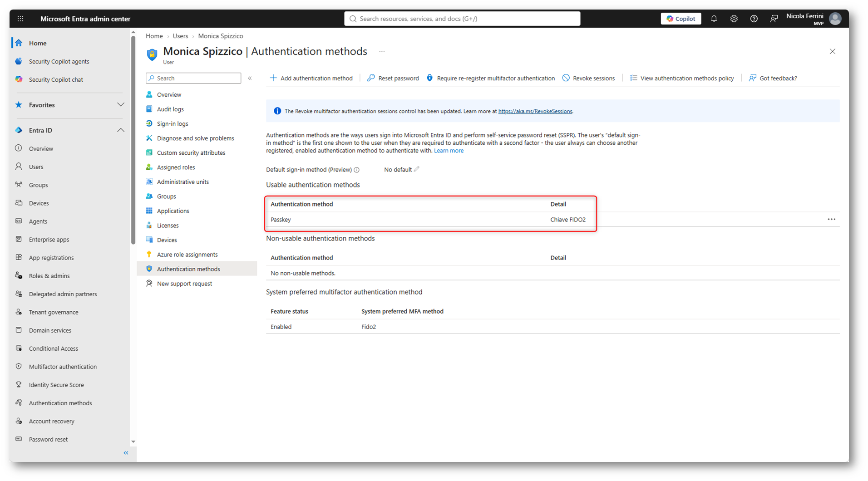Click the Roles & admins icon
Image resolution: width=868 pixels, height=481 pixels.
(19, 275)
